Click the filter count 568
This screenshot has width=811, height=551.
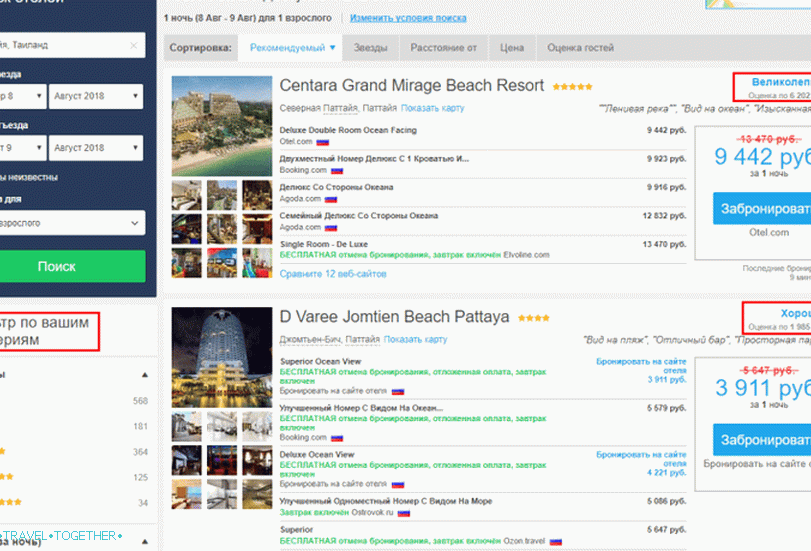click(x=140, y=401)
